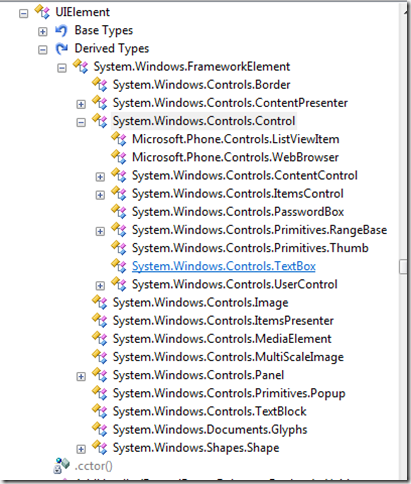Click the ContentControl class icon
The height and width of the screenshot is (484, 411).
pos(119,175)
